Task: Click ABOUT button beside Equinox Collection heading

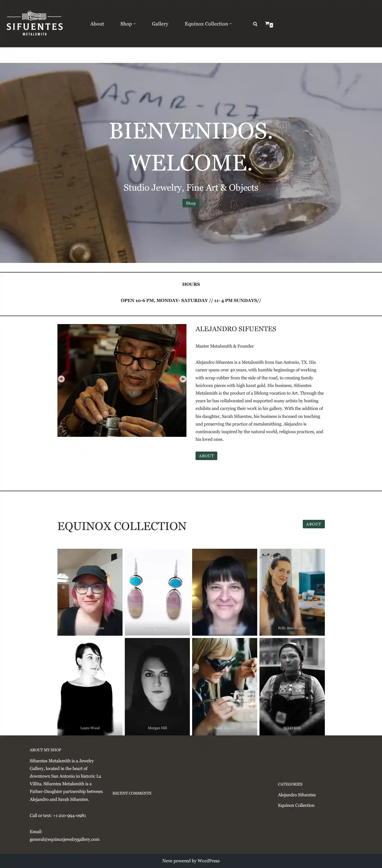Action: (314, 524)
